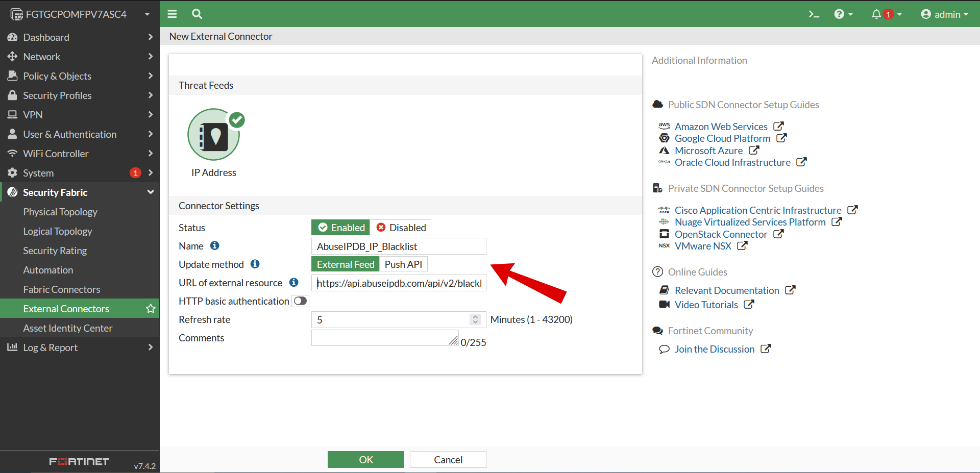The height and width of the screenshot is (473, 980).
Task: Expand the Network menu
Action: point(80,57)
